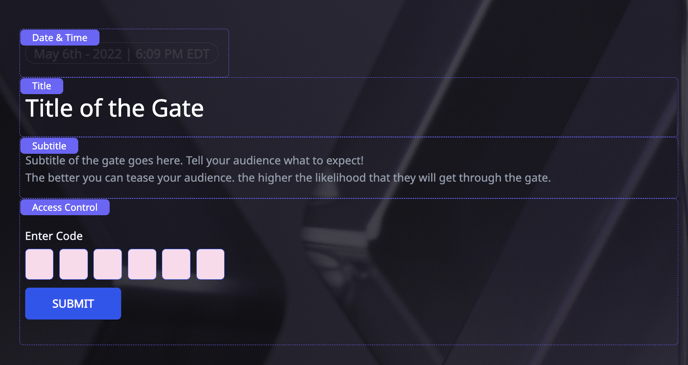Focus the second code digit box
This screenshot has width=688, height=365.
[x=73, y=264]
